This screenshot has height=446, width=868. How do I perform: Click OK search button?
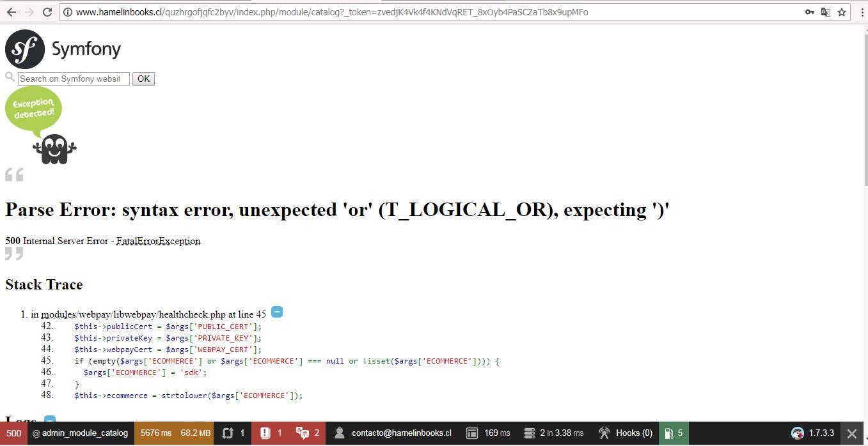(143, 79)
